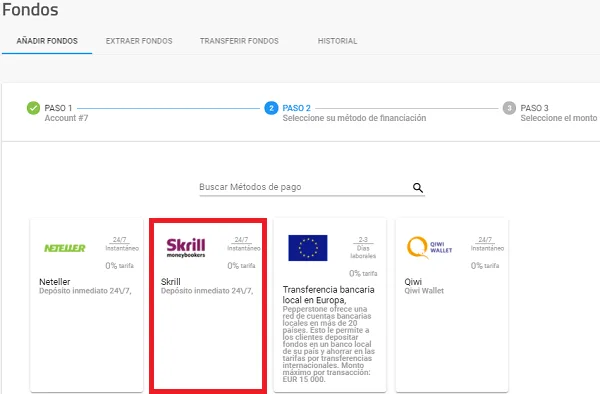This screenshot has width=600, height=394.
Task: Click the 'Fondos' page heading
Action: 30,10
